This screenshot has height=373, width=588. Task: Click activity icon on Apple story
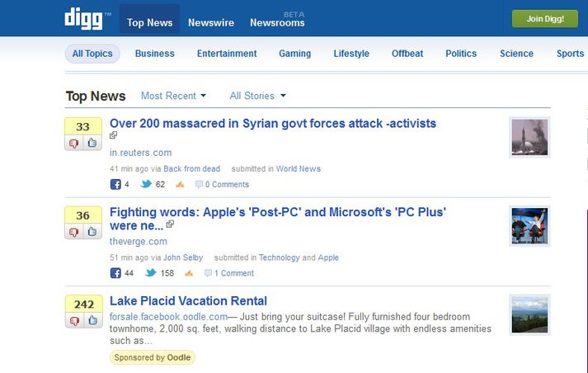click(x=189, y=273)
